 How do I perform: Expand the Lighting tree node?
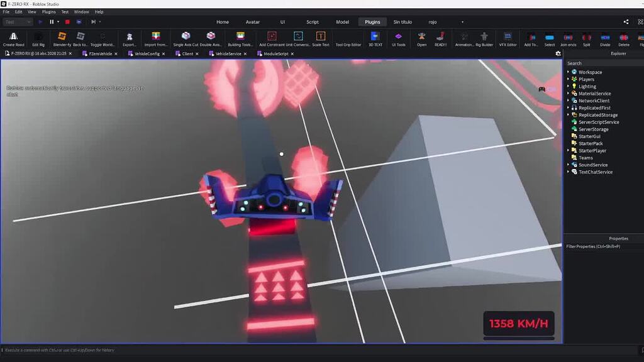(569, 86)
